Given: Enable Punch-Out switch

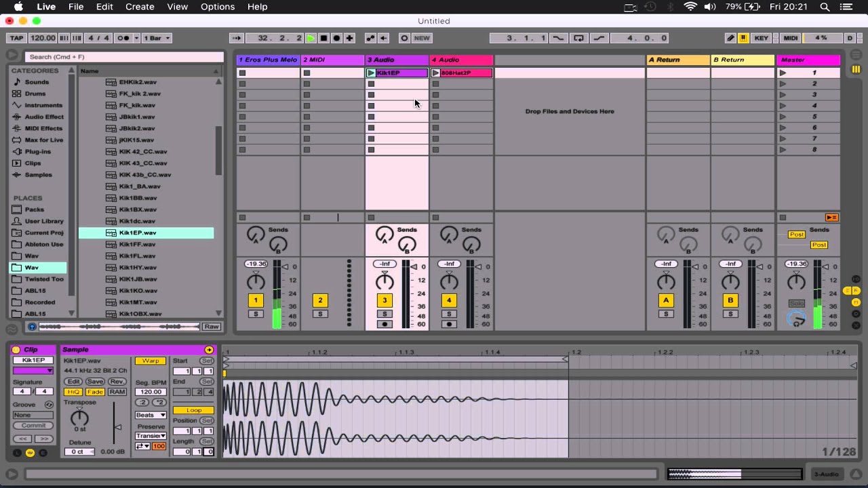Looking at the screenshot, I should (x=599, y=38).
